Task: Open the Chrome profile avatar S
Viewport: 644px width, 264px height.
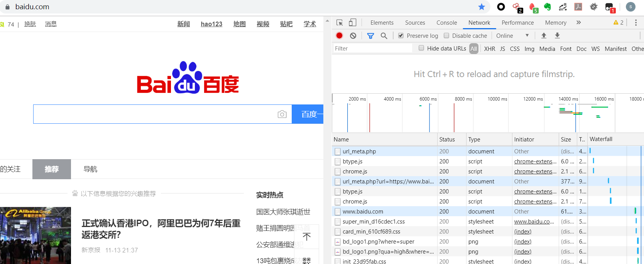Action: [630, 7]
